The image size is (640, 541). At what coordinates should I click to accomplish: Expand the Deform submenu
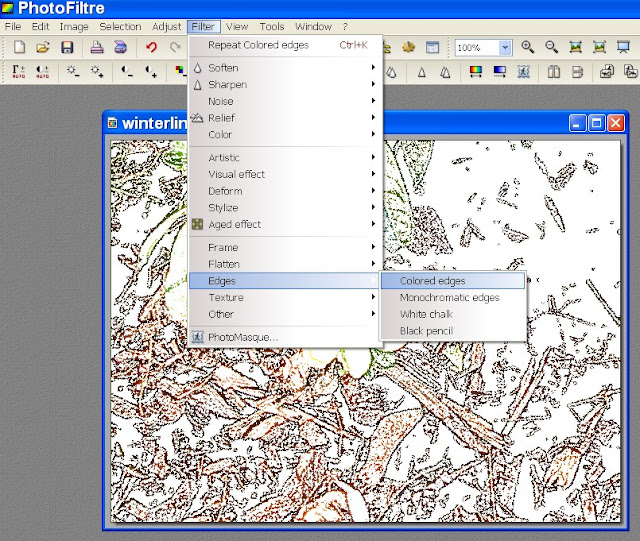[285, 191]
